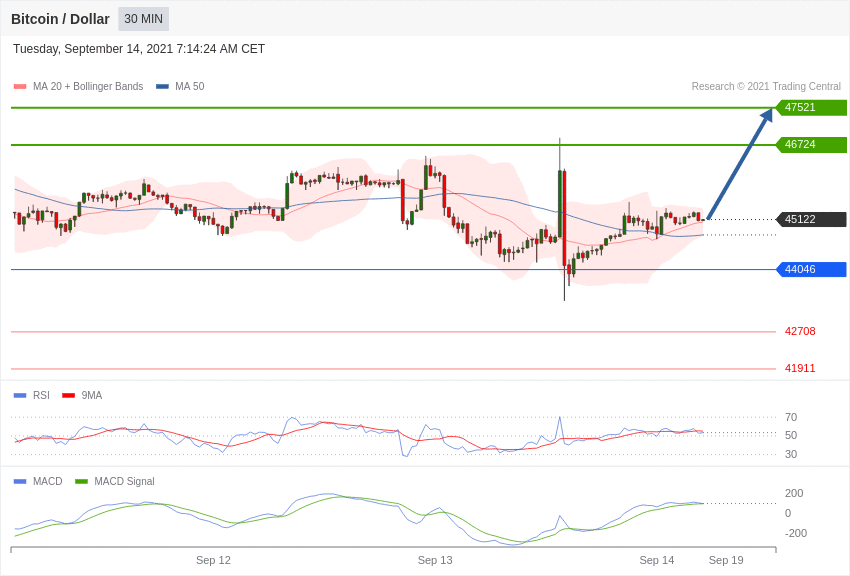Click the MA 20 + Bollinger Bands legend label
The width and height of the screenshot is (850, 576).
pos(88,86)
